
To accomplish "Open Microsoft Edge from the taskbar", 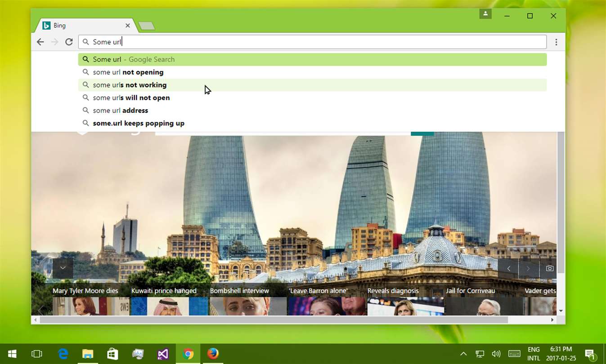I will tap(63, 354).
